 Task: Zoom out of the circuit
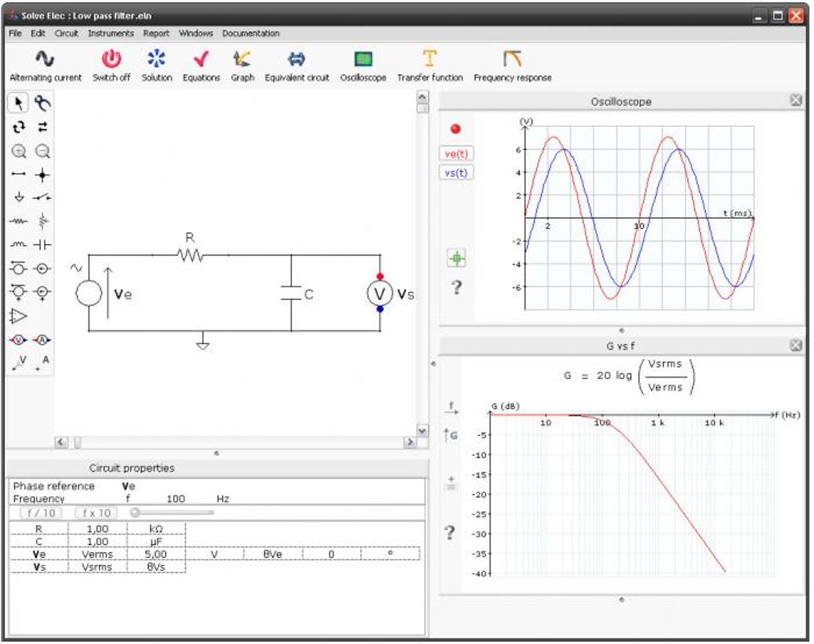coord(42,151)
